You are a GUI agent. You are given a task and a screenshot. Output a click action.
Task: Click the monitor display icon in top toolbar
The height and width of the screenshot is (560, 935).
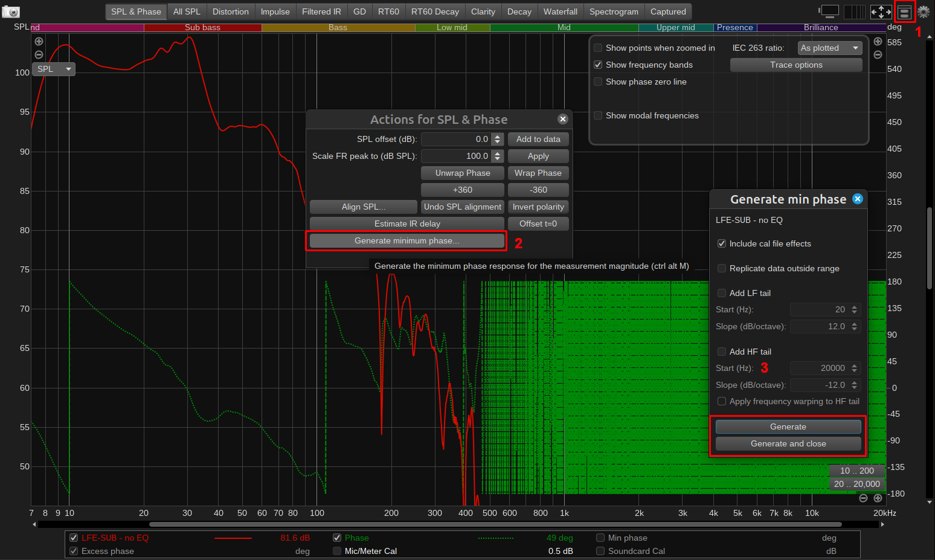829,11
